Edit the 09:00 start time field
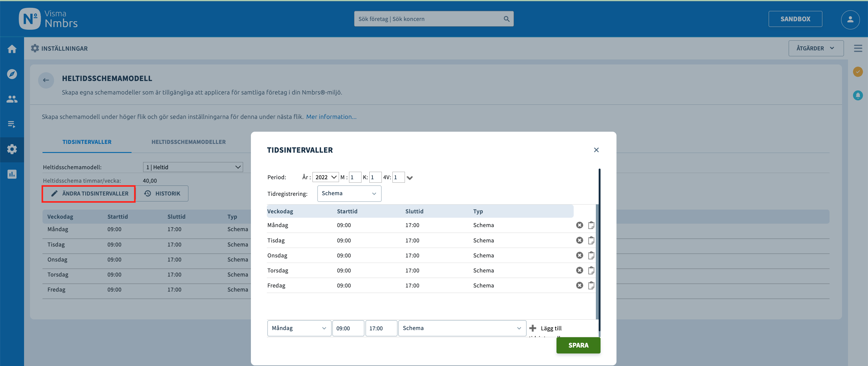868x366 pixels. pyautogui.click(x=348, y=328)
